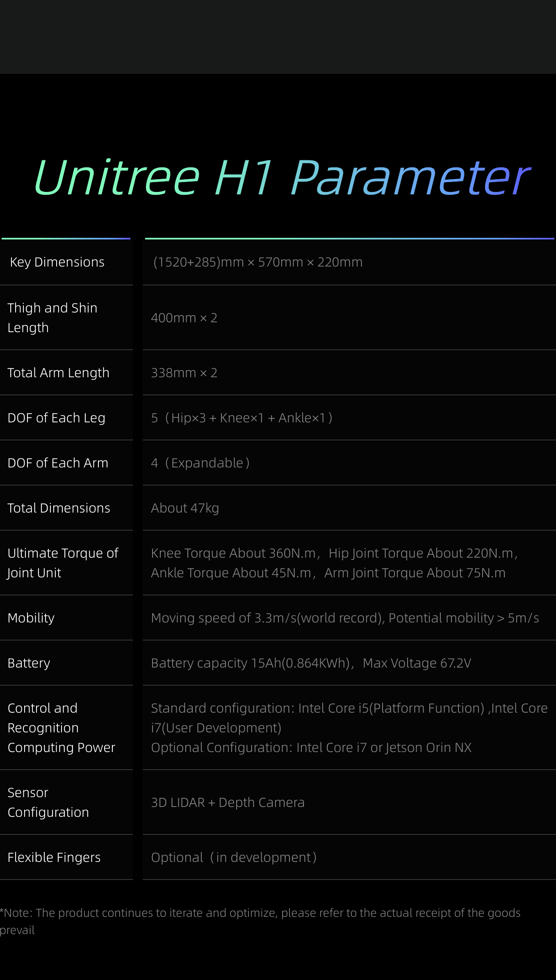Select the 'Sensor Configuration' label
The image size is (556, 980).
[48, 802]
